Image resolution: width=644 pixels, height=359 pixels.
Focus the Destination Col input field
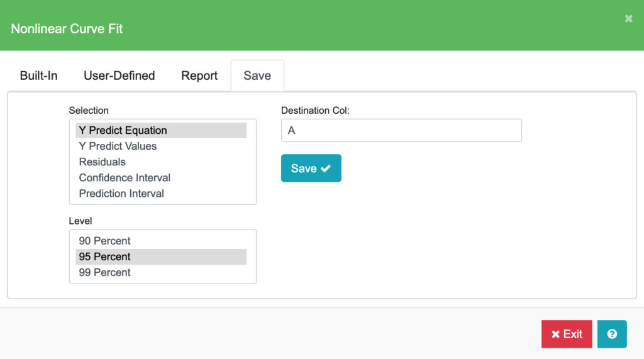pos(401,131)
